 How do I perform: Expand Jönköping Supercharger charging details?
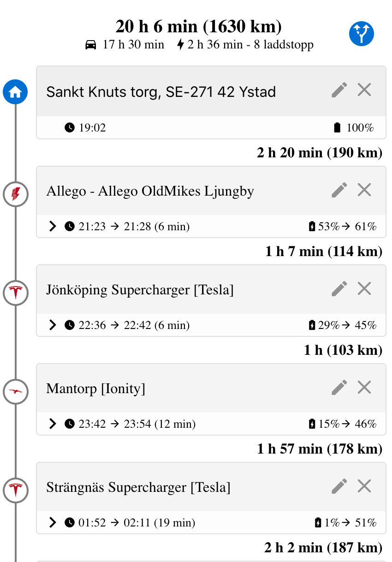tap(53, 325)
